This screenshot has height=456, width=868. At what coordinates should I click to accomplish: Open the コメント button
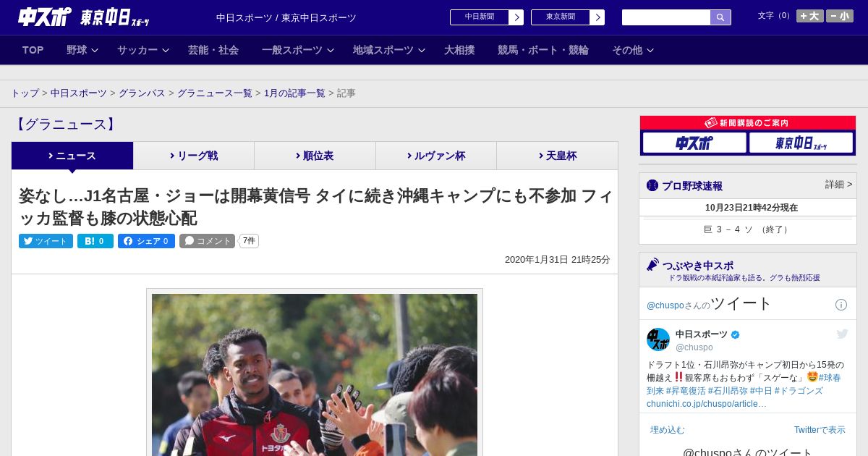[x=207, y=241]
